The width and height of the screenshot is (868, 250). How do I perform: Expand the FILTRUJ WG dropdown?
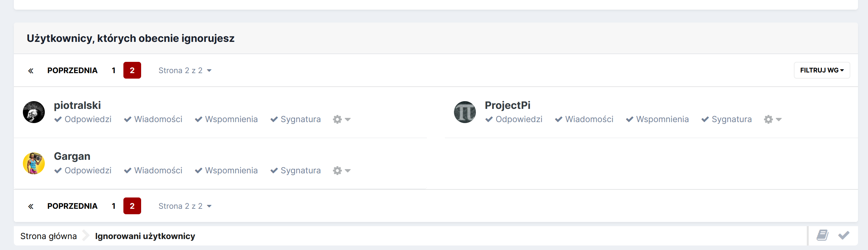(x=822, y=70)
